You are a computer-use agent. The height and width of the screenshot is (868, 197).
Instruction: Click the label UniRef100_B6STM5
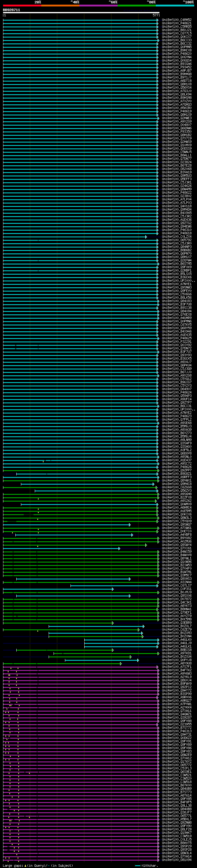pos(177,264)
